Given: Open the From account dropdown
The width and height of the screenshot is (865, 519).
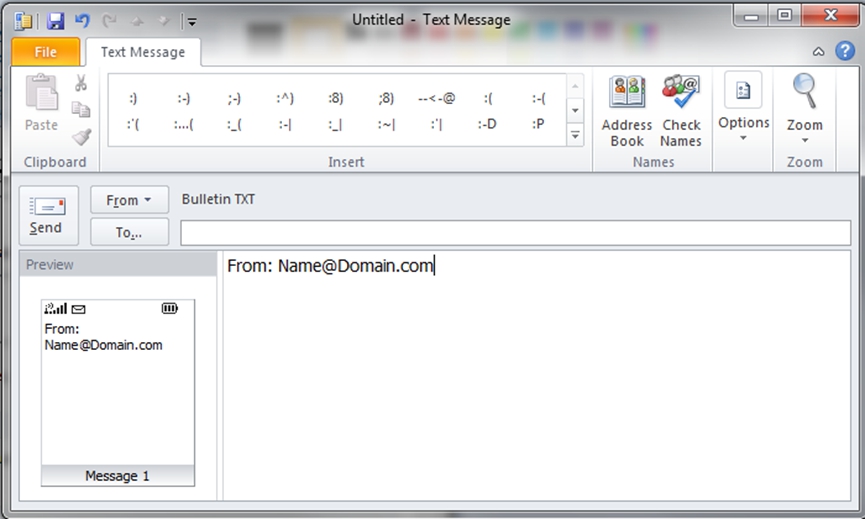Looking at the screenshot, I should 130,200.
